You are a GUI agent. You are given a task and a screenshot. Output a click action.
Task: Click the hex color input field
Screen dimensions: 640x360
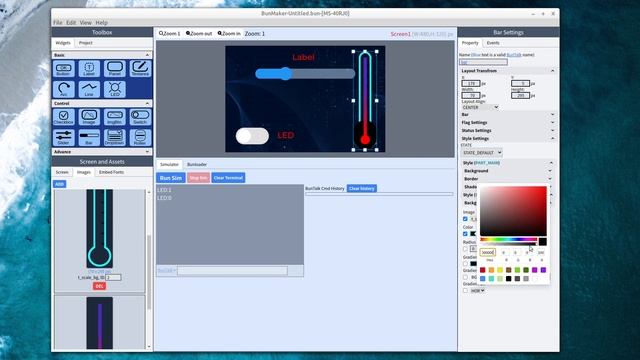(487, 253)
